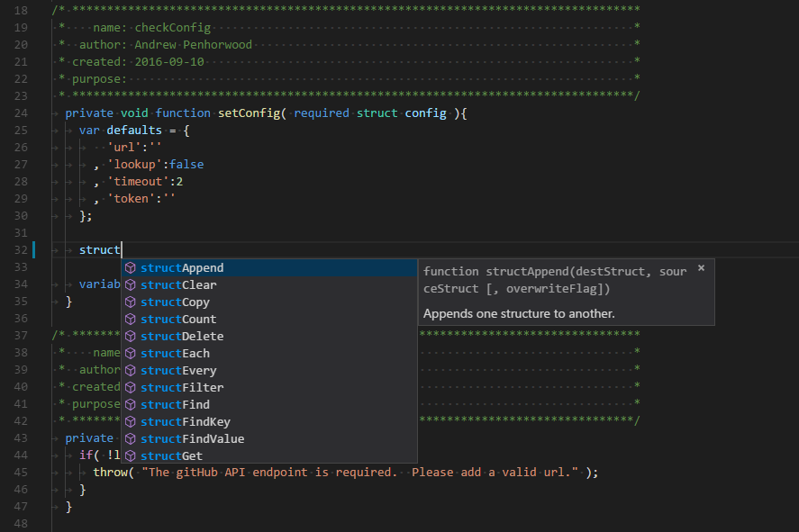Click line number 18 in gutter
This screenshot has width=799, height=532.
point(21,10)
